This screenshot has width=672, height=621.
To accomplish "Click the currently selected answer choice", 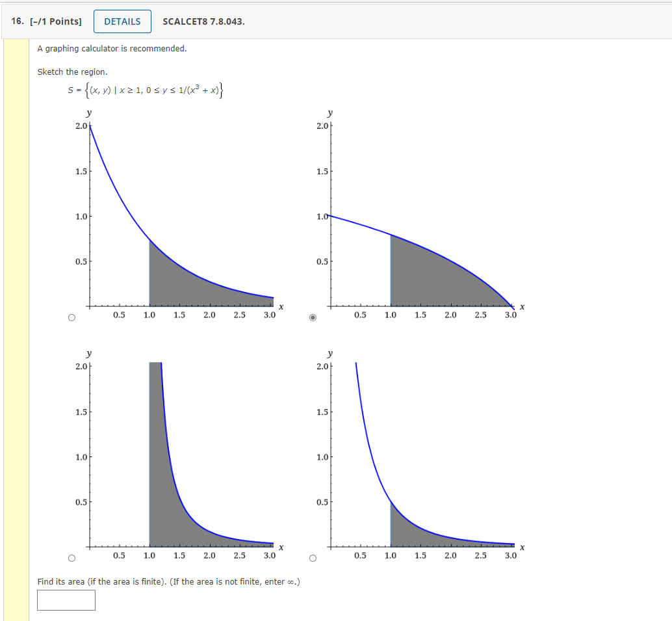I will coord(313,317).
